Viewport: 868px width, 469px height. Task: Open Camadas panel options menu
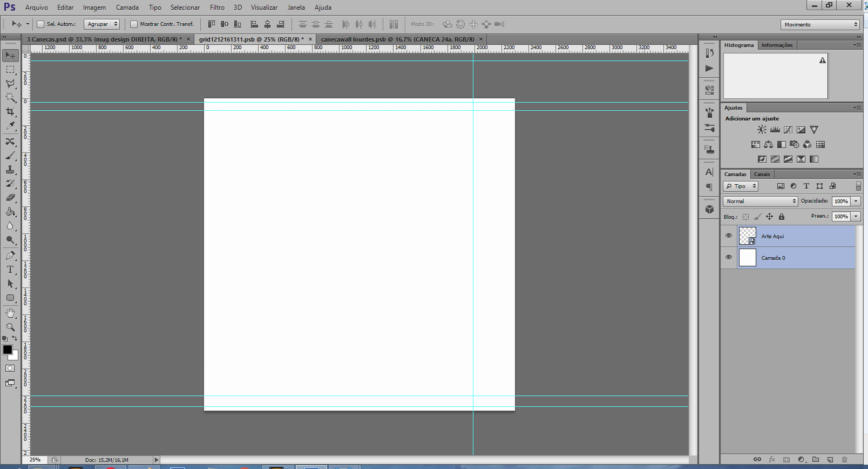857,174
